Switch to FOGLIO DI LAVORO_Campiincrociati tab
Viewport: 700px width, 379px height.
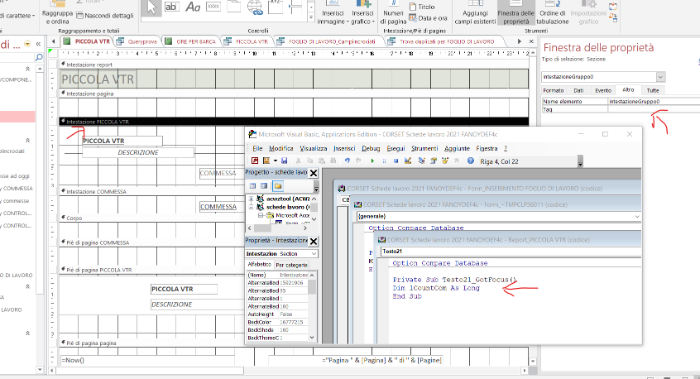point(327,42)
